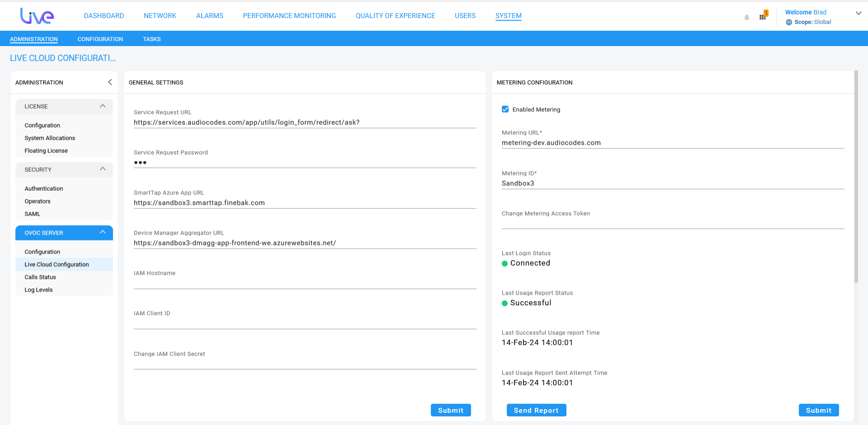Image resolution: width=868 pixels, height=425 pixels.
Task: Open Calls Status page
Action: pos(40,277)
